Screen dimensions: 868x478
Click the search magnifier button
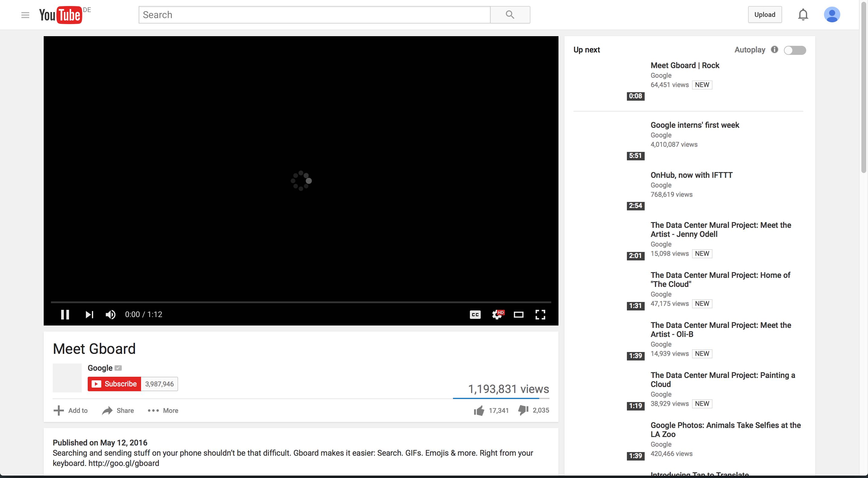coord(510,15)
